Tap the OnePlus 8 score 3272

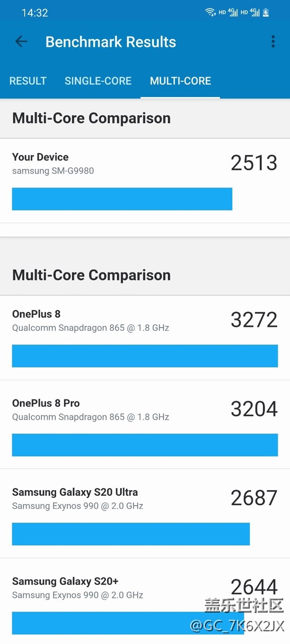point(254,320)
